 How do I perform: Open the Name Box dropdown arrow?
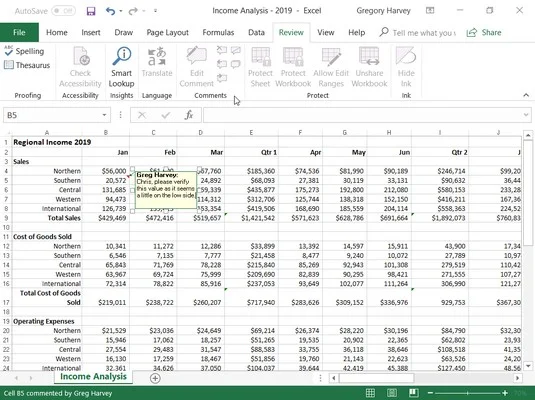104,115
